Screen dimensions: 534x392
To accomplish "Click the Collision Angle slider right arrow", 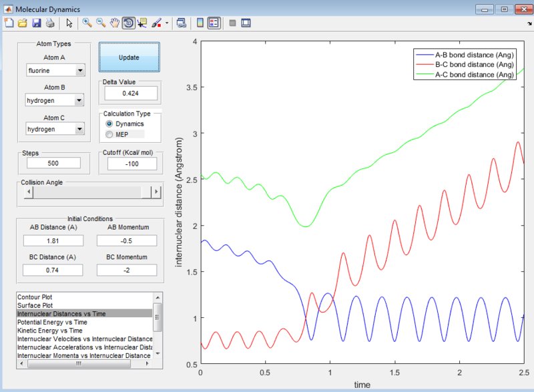I will pos(157,192).
